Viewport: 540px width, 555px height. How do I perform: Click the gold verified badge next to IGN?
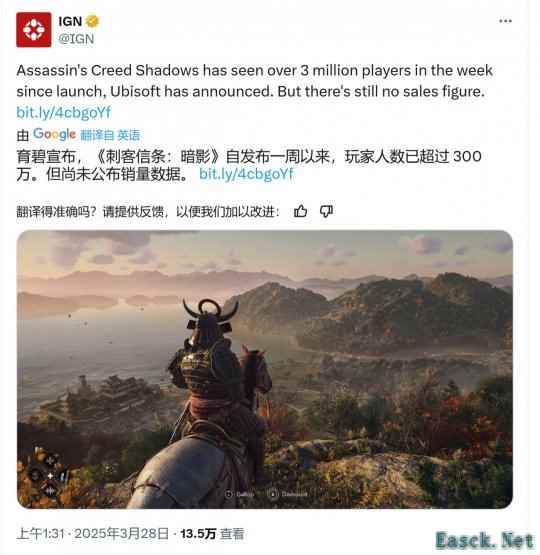[x=92, y=21]
